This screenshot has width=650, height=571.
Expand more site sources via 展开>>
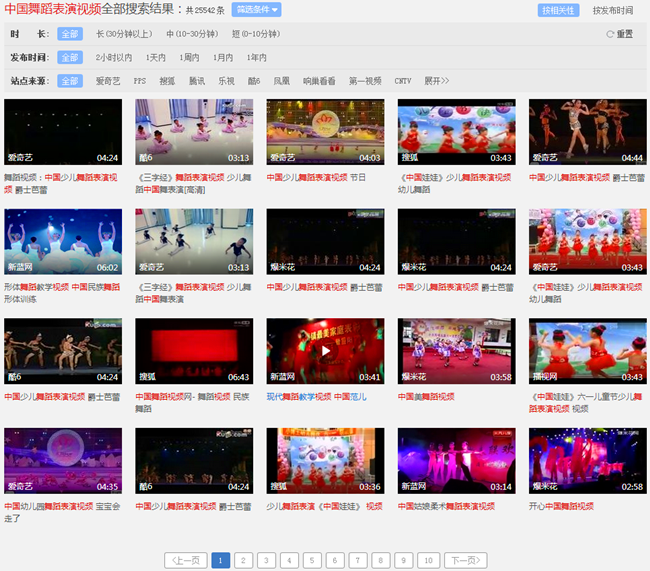pyautogui.click(x=436, y=81)
